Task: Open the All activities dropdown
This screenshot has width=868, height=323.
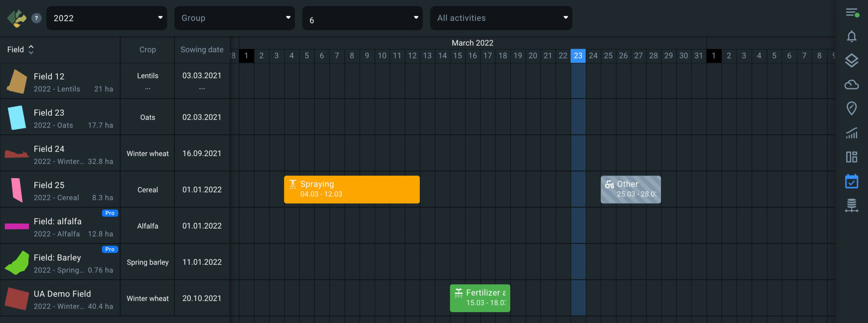Action: point(501,18)
